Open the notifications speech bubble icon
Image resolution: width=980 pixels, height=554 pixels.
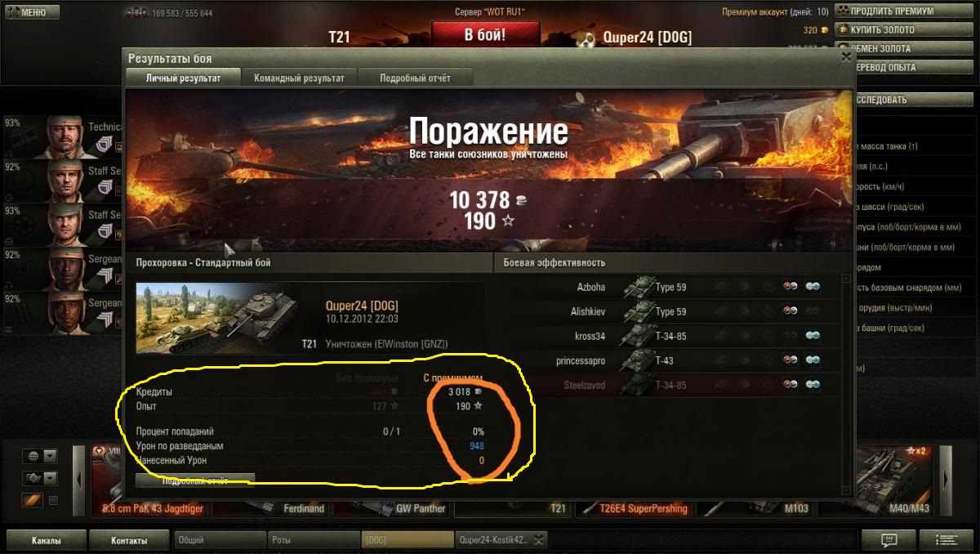889,540
